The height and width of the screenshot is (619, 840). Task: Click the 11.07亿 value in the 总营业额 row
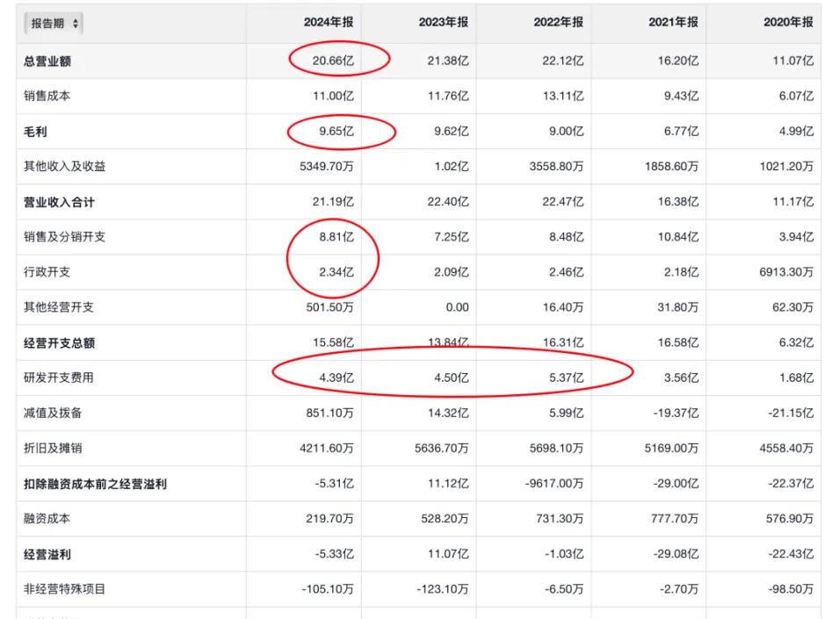tap(793, 61)
